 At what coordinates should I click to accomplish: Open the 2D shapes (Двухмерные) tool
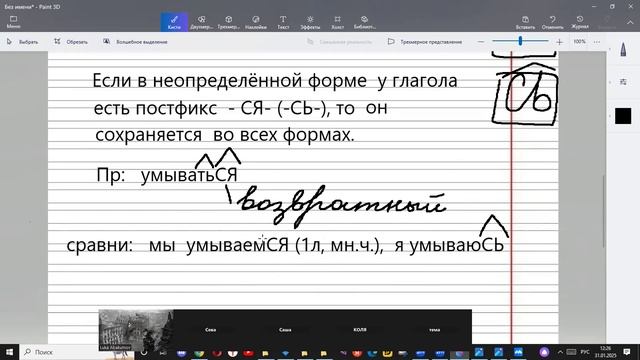click(x=201, y=22)
